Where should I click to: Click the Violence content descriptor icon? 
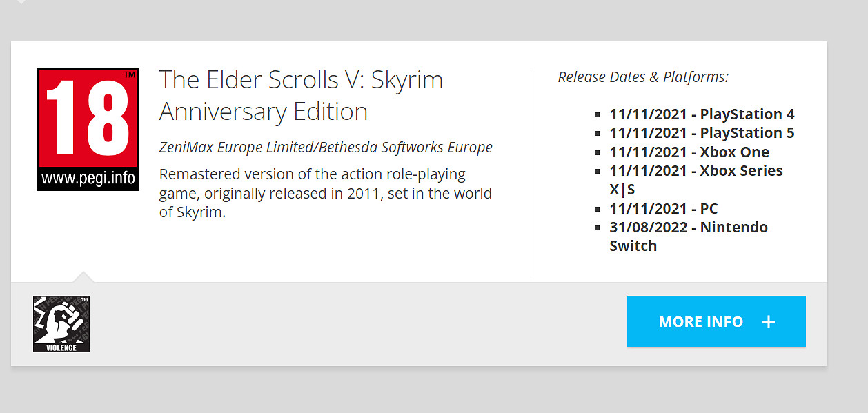point(61,324)
